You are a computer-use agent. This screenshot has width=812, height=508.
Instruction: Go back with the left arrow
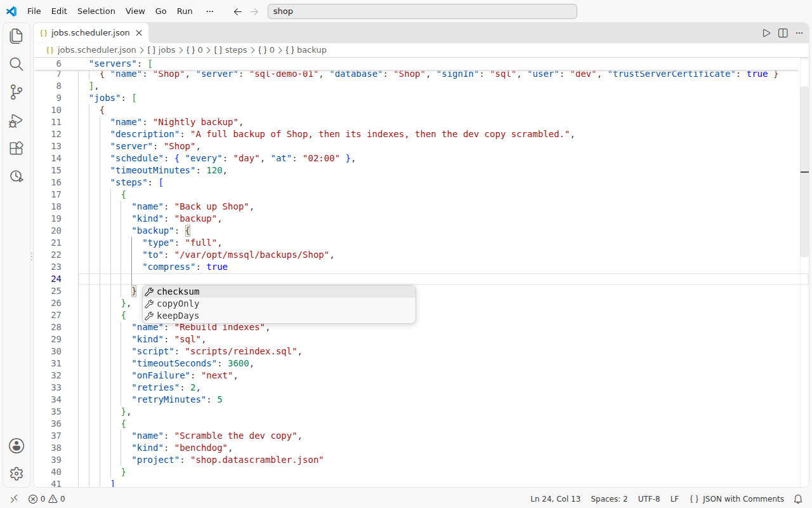pos(237,11)
